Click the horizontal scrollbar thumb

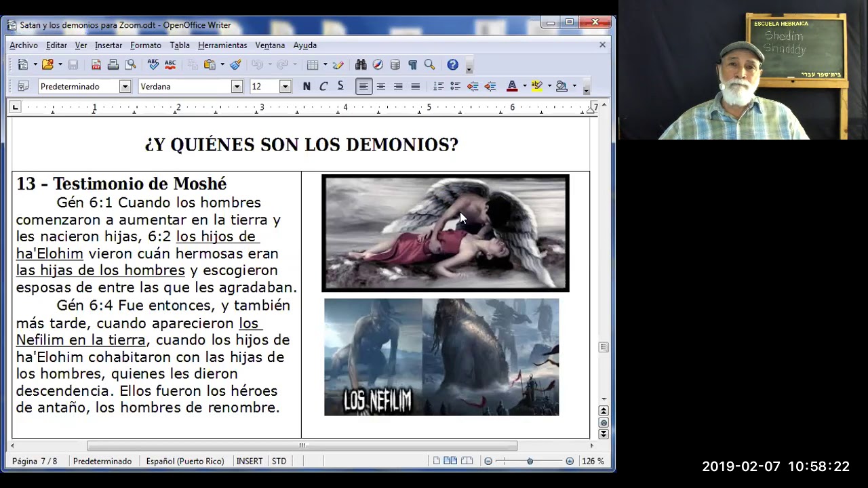pyautogui.click(x=302, y=445)
